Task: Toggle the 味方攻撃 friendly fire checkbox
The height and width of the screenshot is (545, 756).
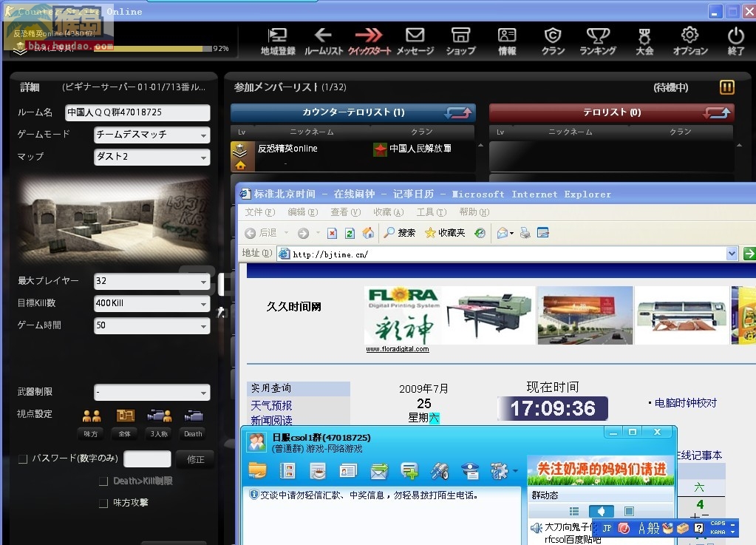Action: [x=103, y=503]
